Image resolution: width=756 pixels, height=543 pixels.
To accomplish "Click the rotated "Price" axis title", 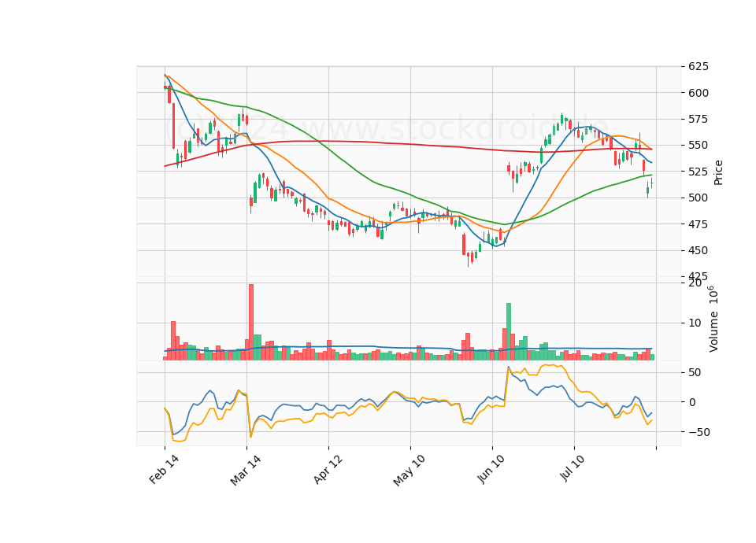I will point(718,172).
